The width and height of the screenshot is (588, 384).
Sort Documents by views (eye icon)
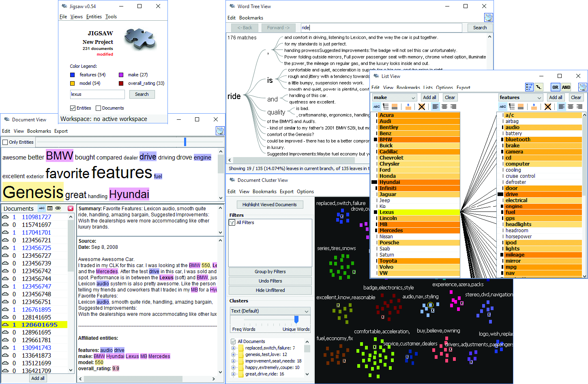[58, 208]
